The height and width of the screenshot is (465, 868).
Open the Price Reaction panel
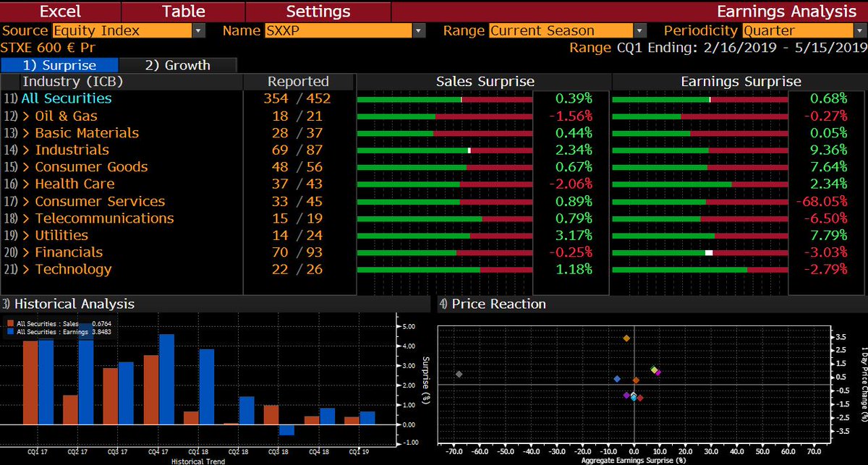pyautogui.click(x=498, y=304)
